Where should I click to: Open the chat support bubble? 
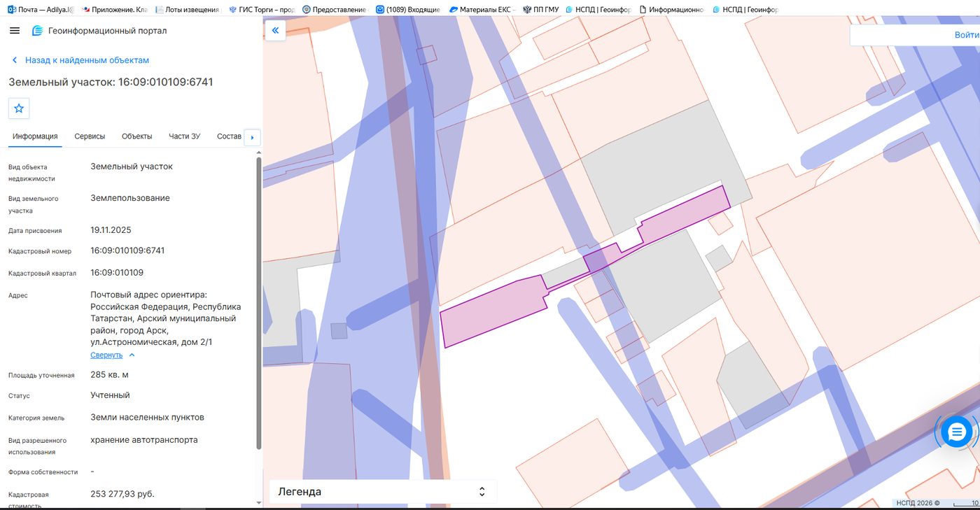click(x=956, y=432)
